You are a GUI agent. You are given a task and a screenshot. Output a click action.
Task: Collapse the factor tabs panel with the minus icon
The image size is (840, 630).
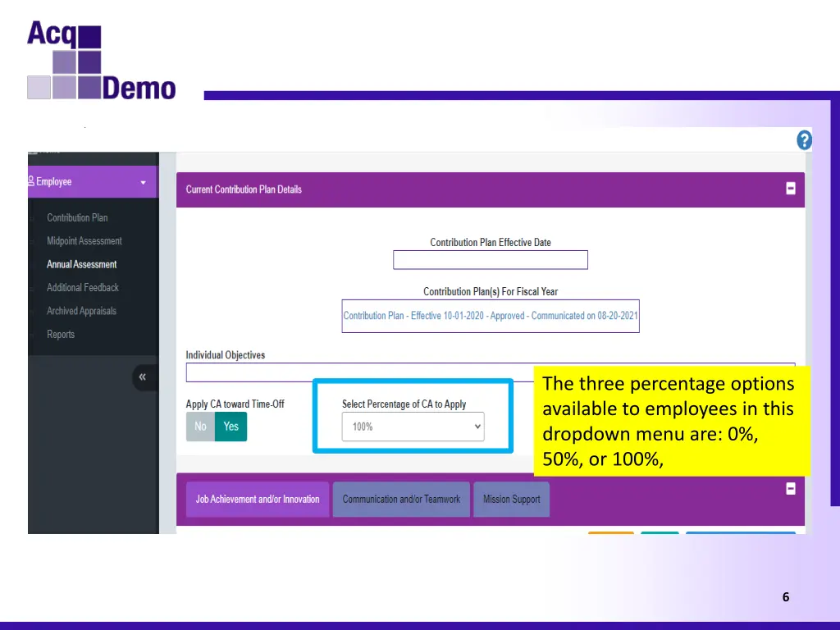790,489
